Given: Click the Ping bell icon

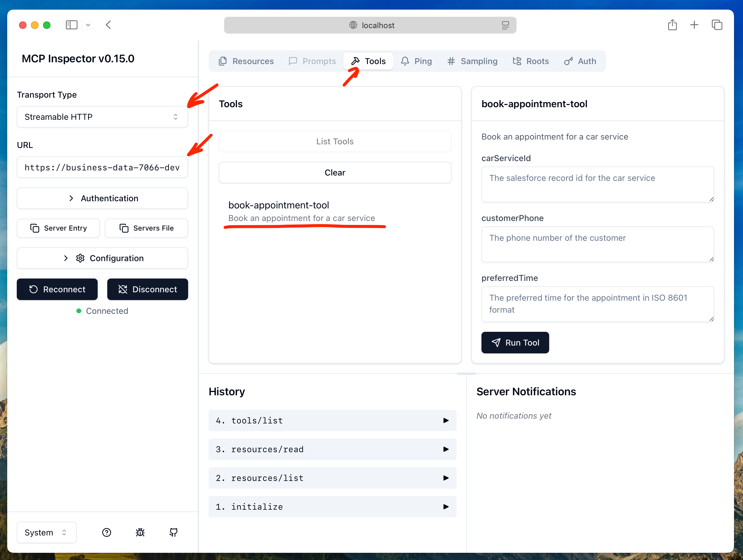Looking at the screenshot, I should [x=405, y=61].
